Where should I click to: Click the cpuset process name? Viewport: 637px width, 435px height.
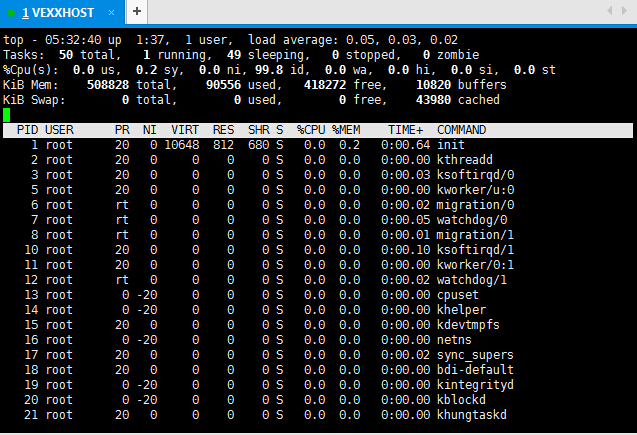pyautogui.click(x=458, y=295)
